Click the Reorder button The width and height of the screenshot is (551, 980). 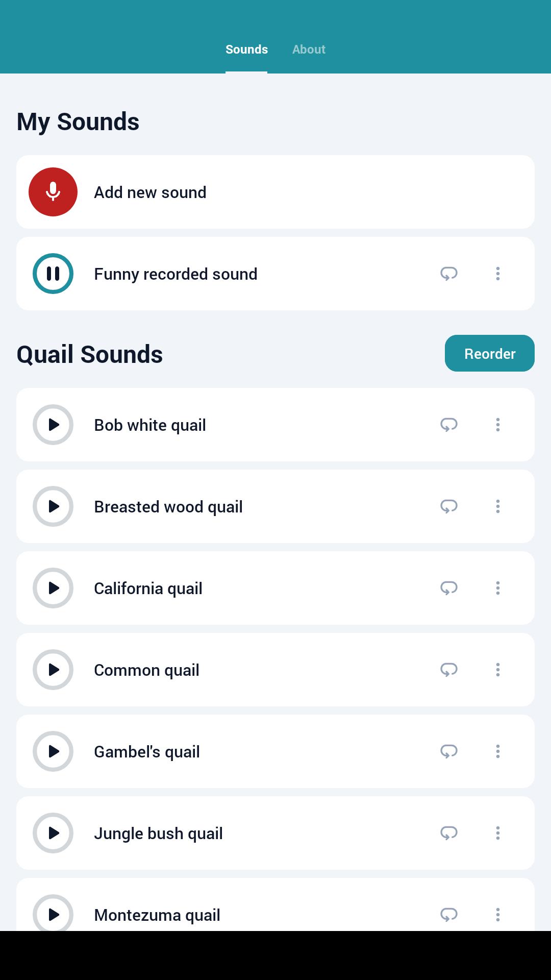click(490, 353)
